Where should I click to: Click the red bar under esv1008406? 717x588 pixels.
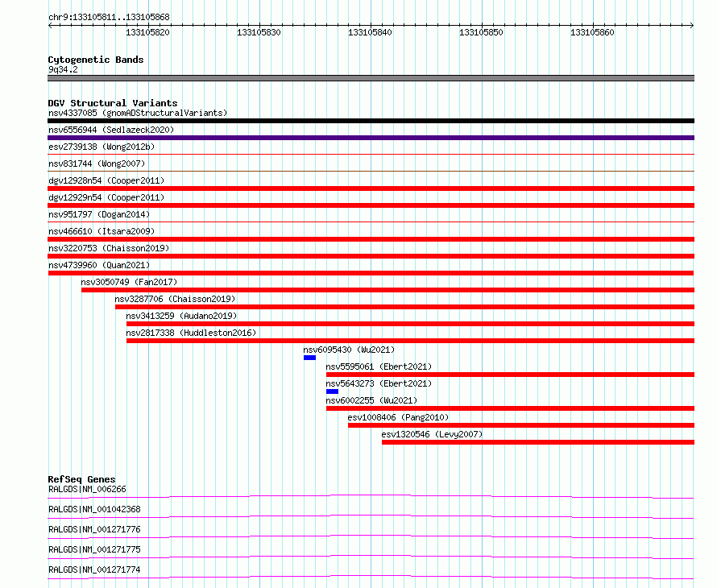521,425
